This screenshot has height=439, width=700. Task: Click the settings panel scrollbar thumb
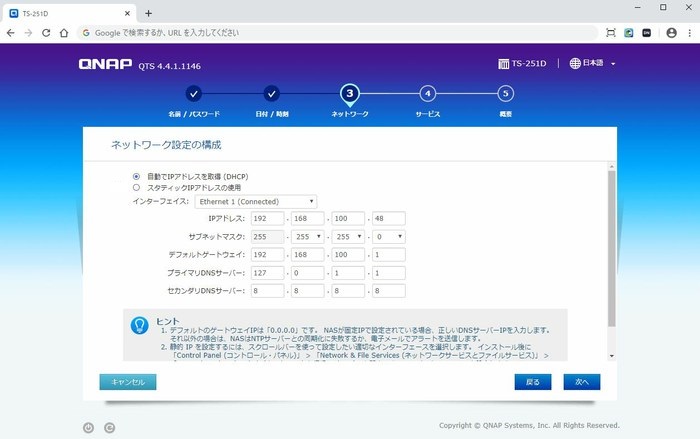[x=612, y=248]
